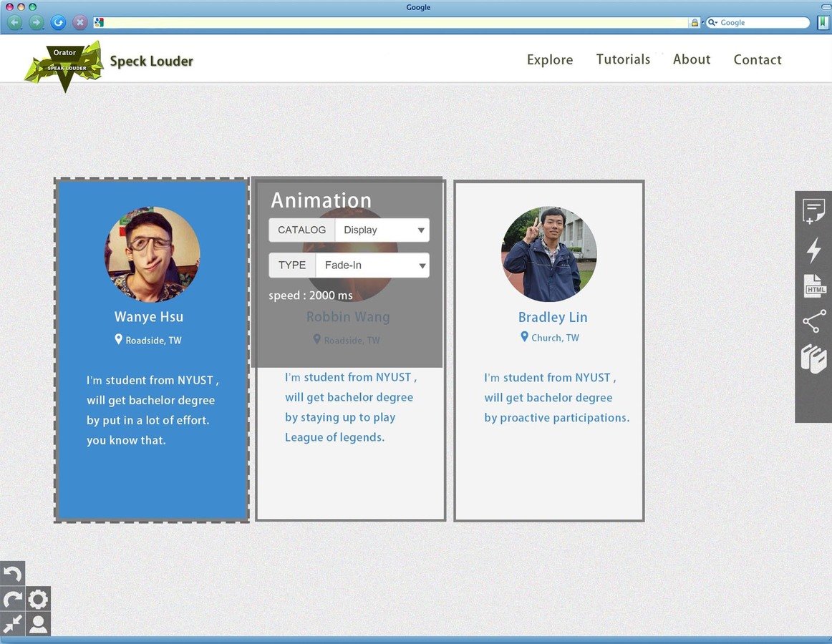The image size is (832, 644).
Task: Click the green bookmark icon
Action: point(823,22)
